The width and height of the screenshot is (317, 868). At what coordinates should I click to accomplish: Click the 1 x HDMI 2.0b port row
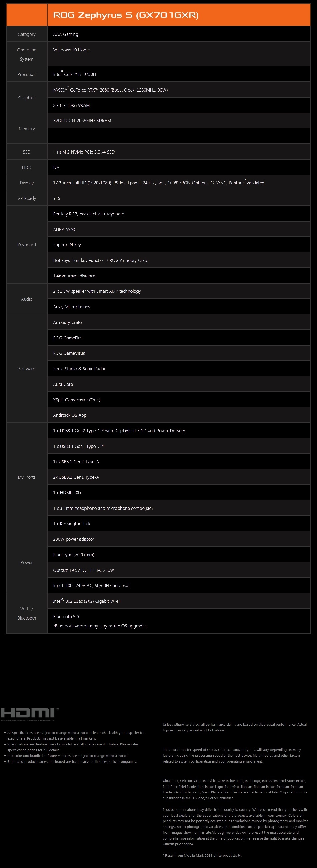point(179,493)
